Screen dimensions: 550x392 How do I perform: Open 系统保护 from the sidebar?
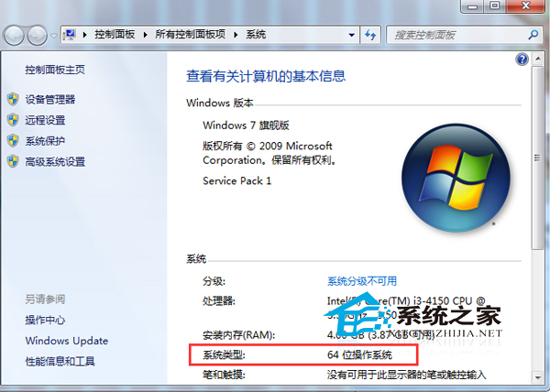coord(45,141)
